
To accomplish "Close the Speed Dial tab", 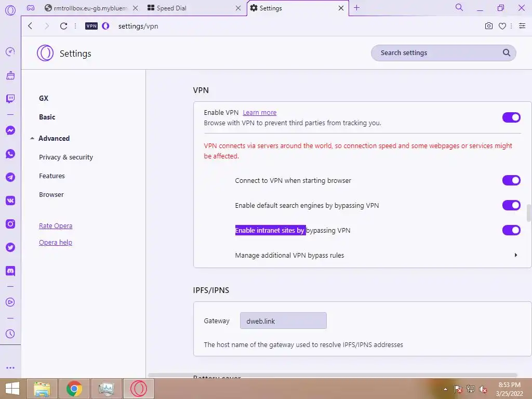I will click(238, 8).
